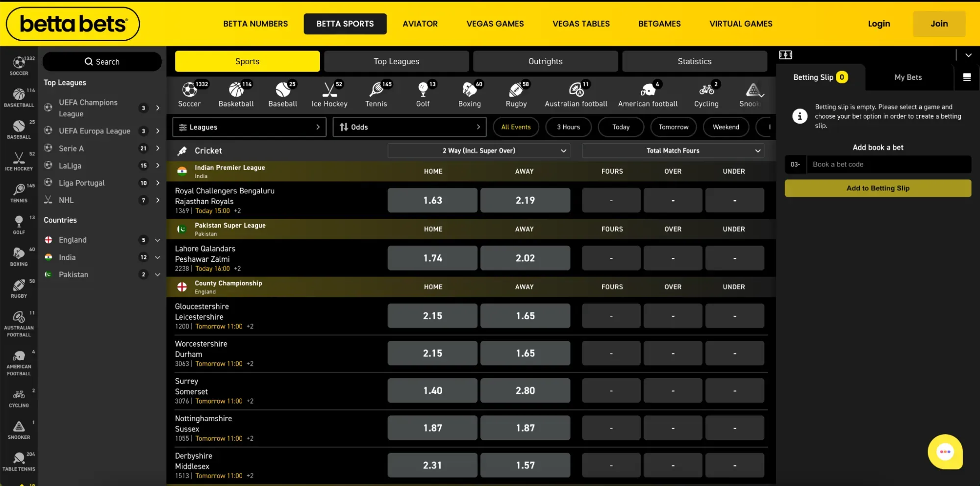
Task: Open Golf in the left sidebar
Action: click(x=19, y=225)
